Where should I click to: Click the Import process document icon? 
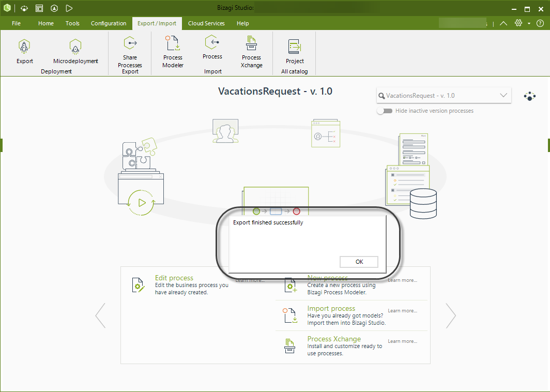click(291, 315)
